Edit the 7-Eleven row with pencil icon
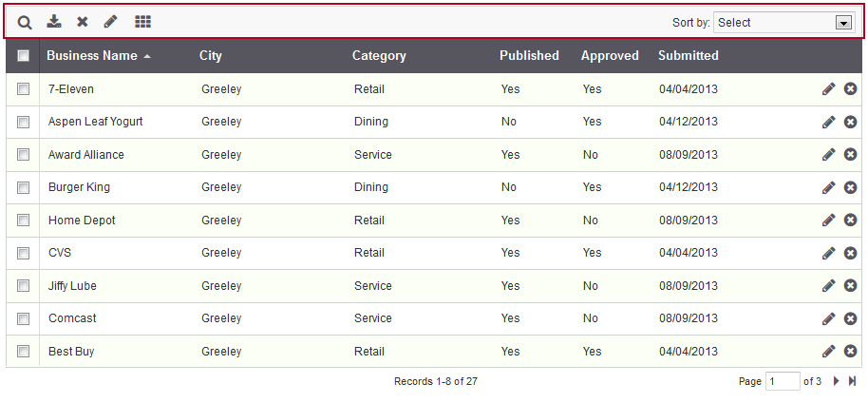 pos(829,88)
